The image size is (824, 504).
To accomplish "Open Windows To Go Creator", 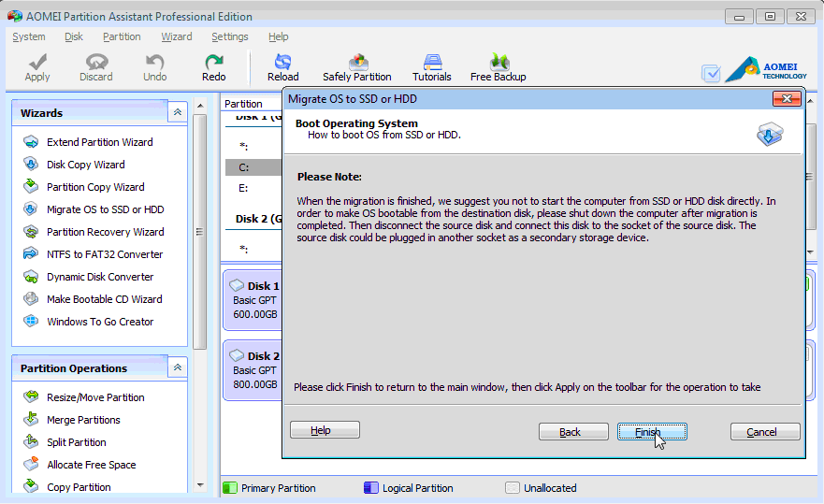I will pyautogui.click(x=100, y=322).
